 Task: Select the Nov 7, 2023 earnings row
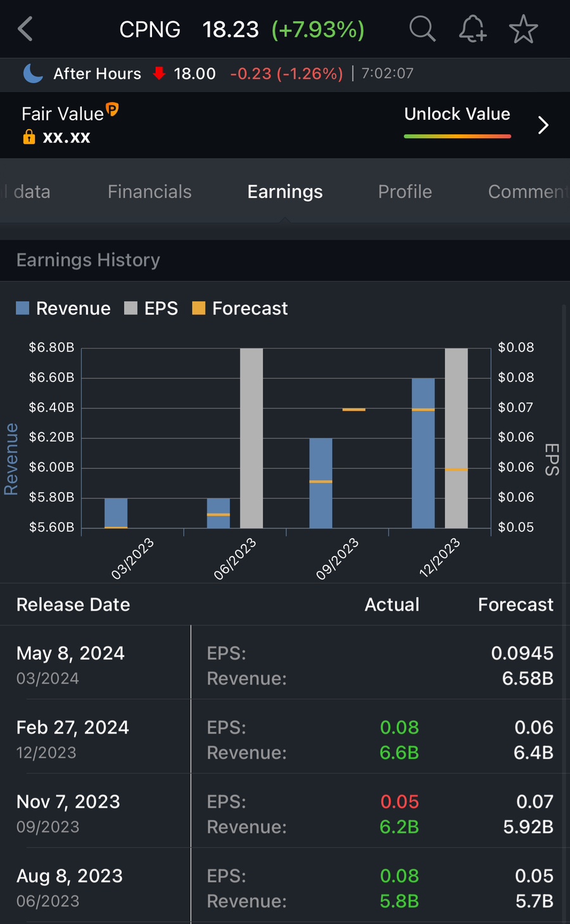(285, 811)
